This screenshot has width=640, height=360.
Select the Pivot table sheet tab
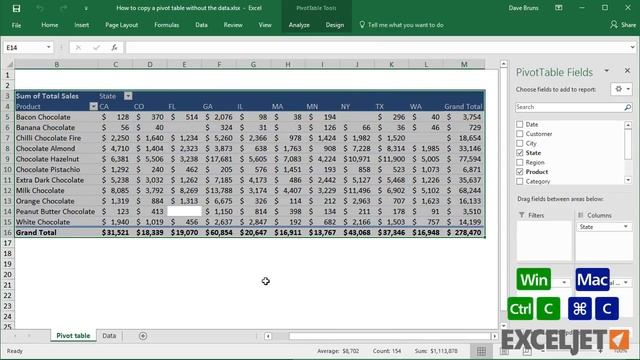pos(73,336)
